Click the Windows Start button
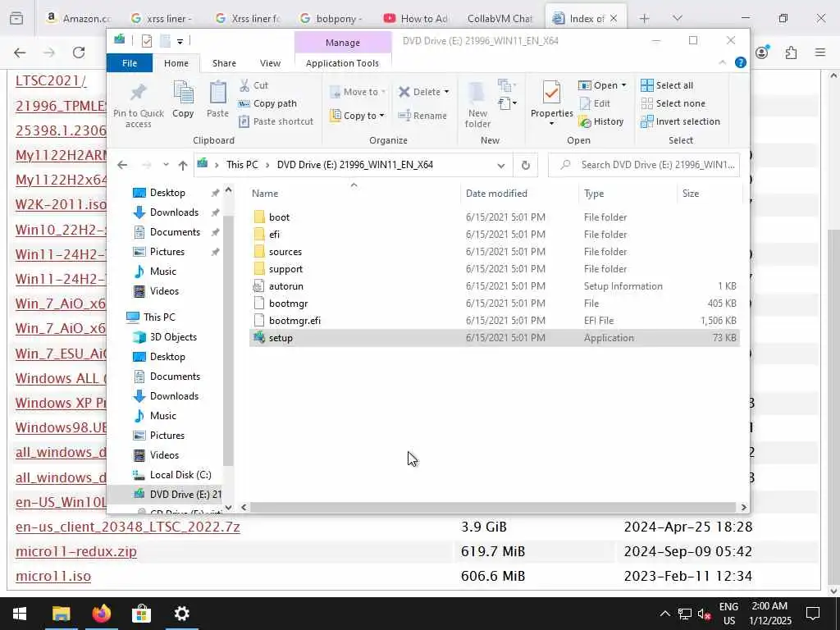The width and height of the screenshot is (840, 630). tap(20, 614)
